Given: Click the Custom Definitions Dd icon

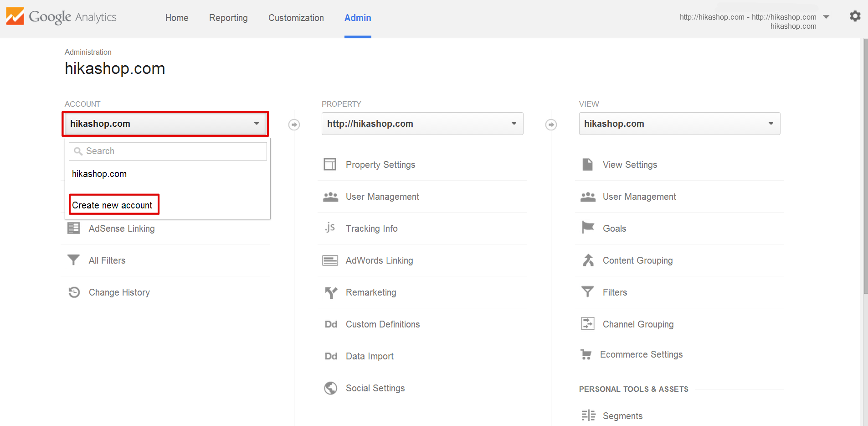Looking at the screenshot, I should coord(331,324).
